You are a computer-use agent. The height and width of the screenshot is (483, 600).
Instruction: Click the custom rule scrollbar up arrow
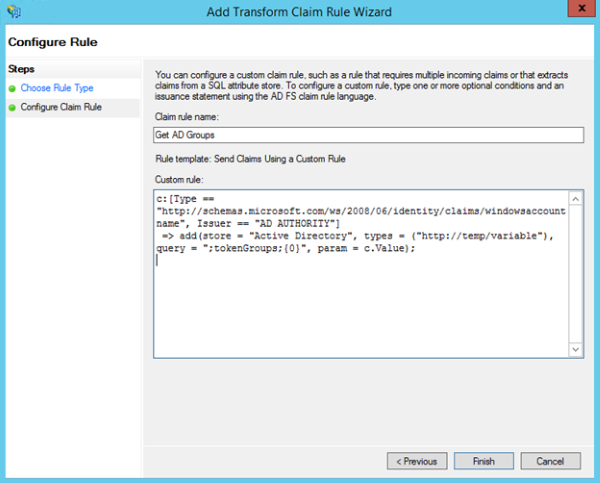(576, 199)
